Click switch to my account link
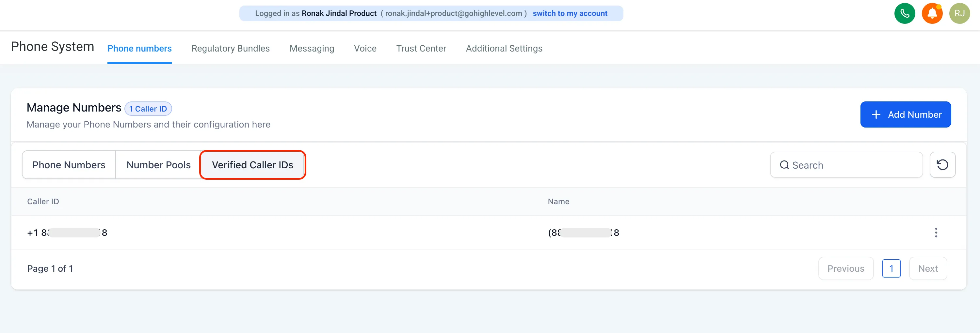Viewport: 980px width, 333px height. pos(570,13)
